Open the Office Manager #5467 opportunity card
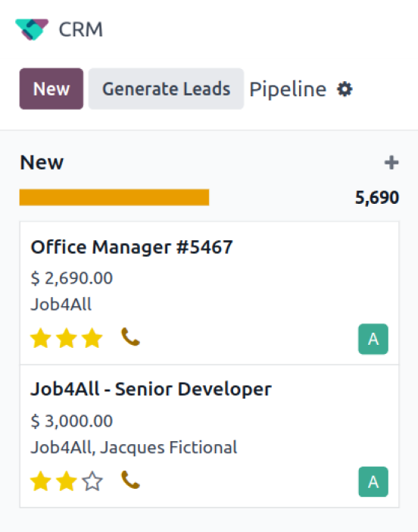The image size is (418, 532). (210, 293)
